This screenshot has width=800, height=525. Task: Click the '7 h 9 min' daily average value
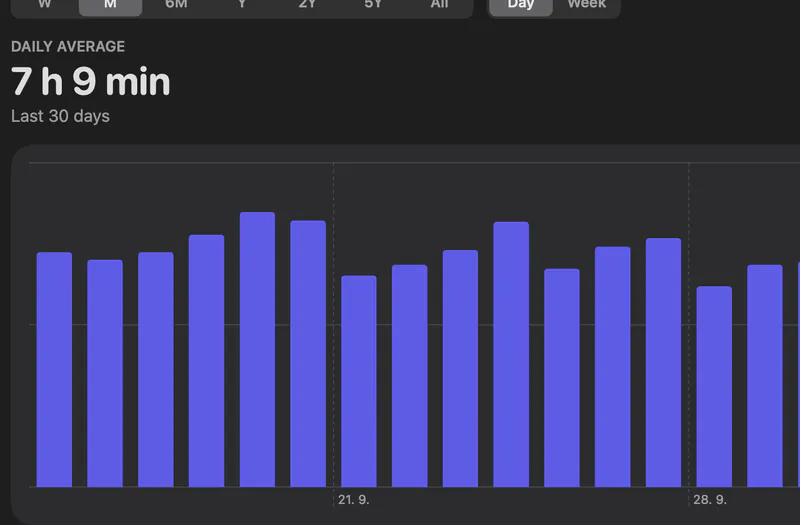[x=90, y=82]
